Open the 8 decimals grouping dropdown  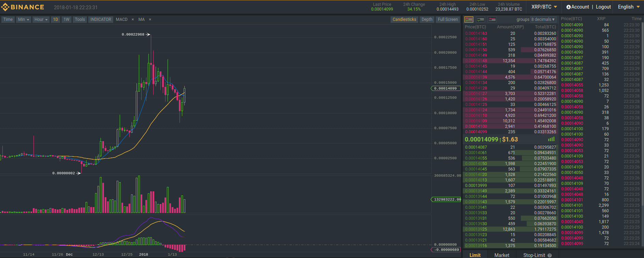pos(543,19)
